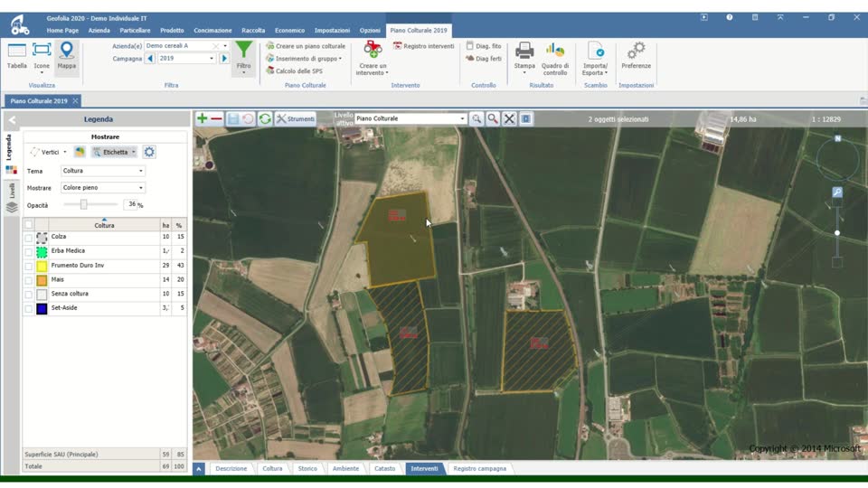
Task: Open the Particellare menu
Action: tap(135, 31)
